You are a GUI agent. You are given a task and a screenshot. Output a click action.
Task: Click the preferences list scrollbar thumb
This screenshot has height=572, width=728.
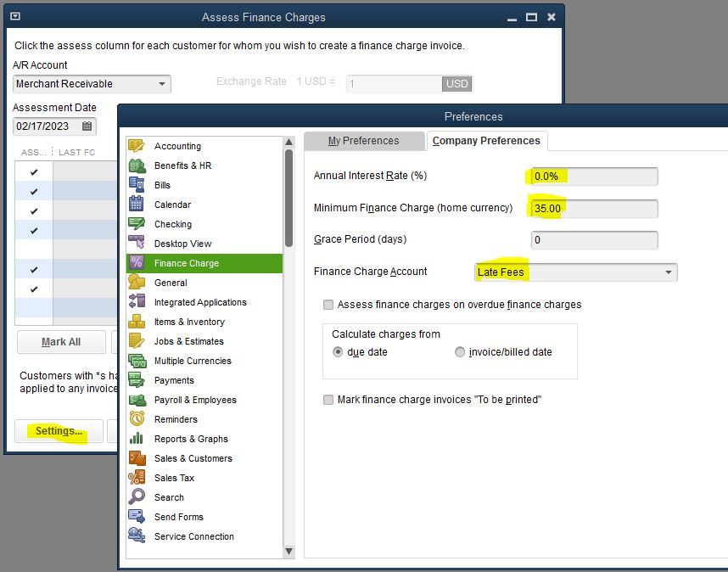tap(288, 199)
